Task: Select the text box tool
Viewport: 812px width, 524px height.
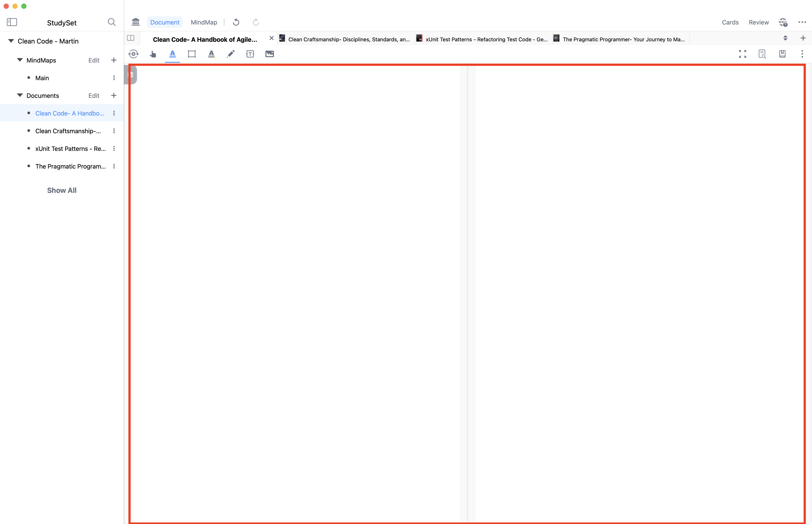Action: [x=250, y=54]
